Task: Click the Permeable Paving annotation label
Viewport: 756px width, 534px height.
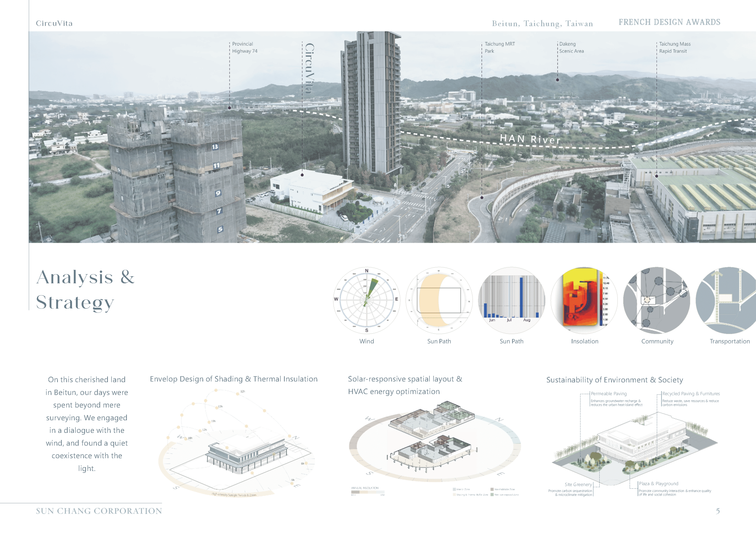Action: [608, 394]
